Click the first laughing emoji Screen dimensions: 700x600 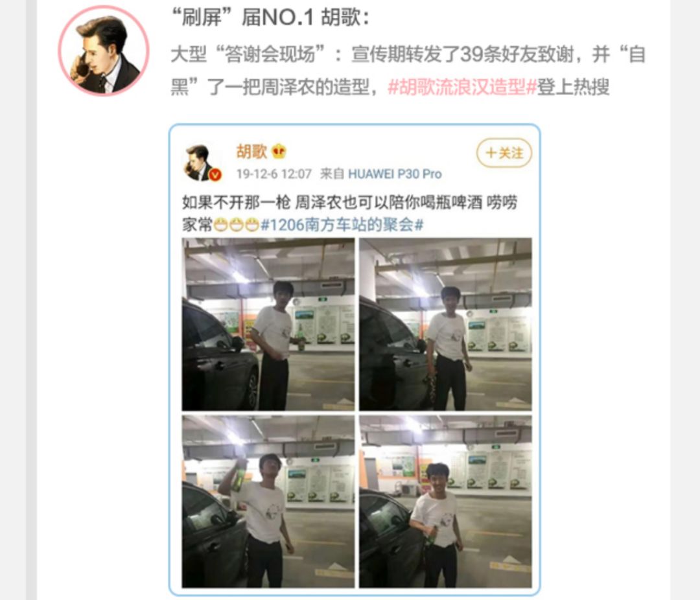click(220, 225)
